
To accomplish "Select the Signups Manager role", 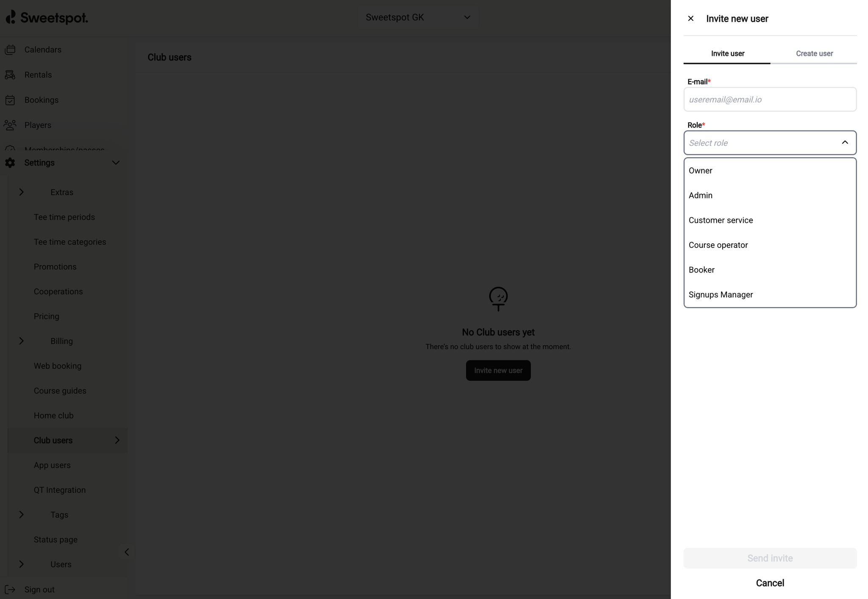I will coord(721,295).
